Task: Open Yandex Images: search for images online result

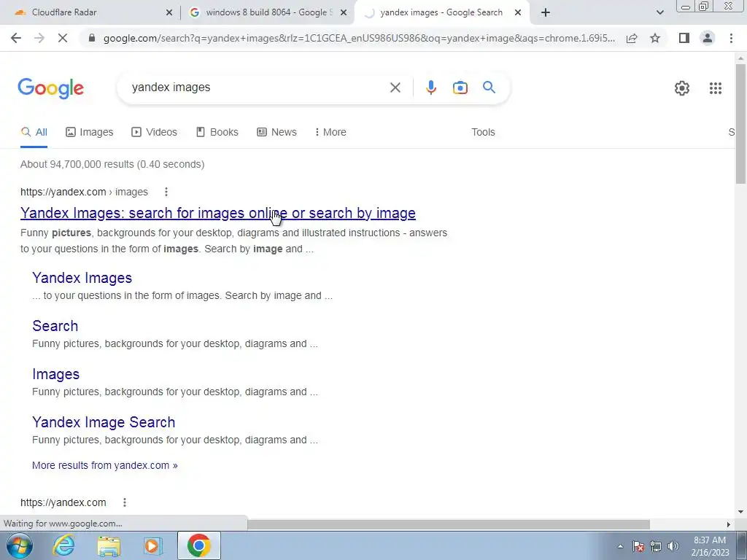Action: tap(217, 213)
